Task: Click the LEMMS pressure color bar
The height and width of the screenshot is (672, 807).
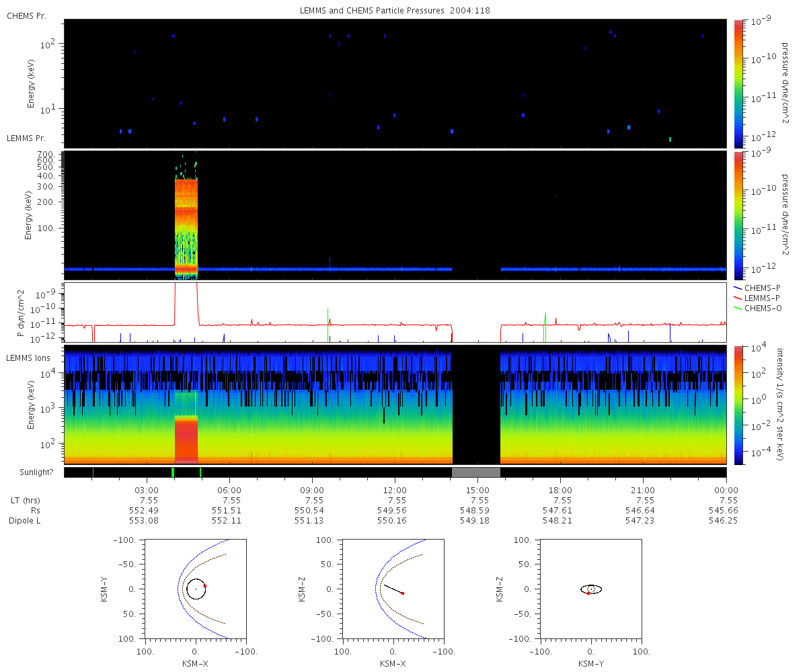Action: pyautogui.click(x=738, y=215)
